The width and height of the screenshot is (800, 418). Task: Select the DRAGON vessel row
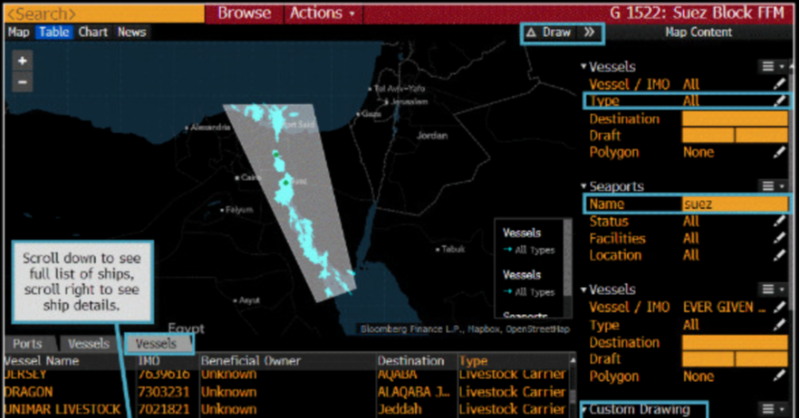(286, 392)
